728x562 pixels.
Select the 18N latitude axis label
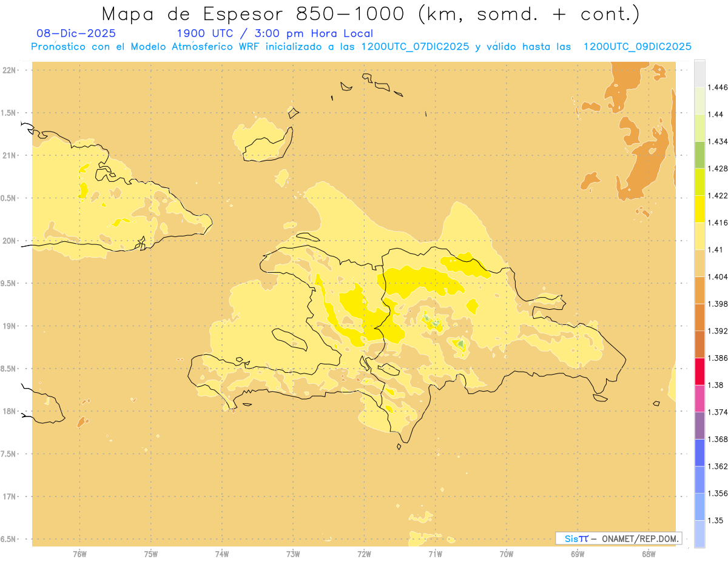[x=9, y=411]
